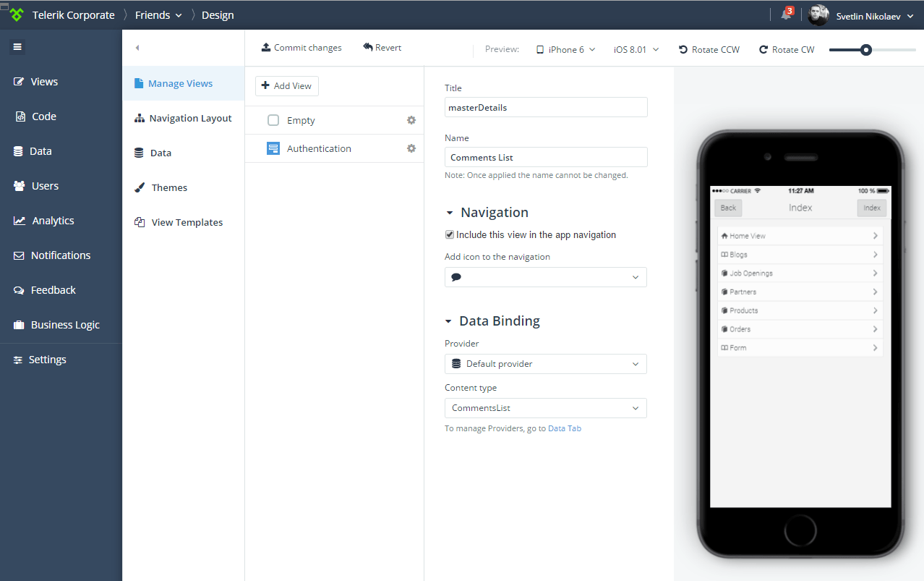Open the Content type dropdown

(545, 408)
